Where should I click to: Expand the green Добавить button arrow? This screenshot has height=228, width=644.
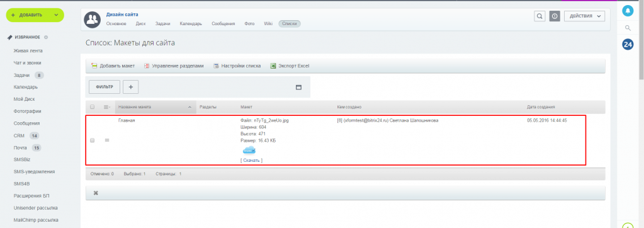(56, 15)
